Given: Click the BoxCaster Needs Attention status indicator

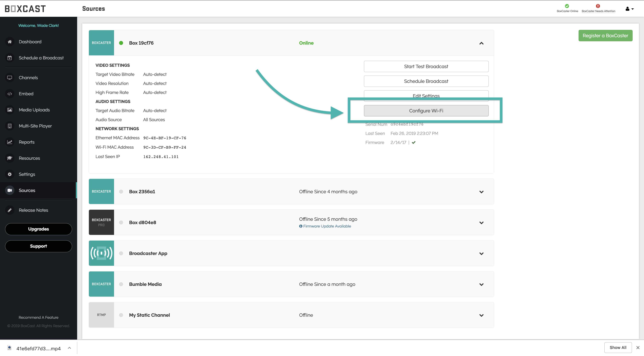Looking at the screenshot, I should click(598, 8).
